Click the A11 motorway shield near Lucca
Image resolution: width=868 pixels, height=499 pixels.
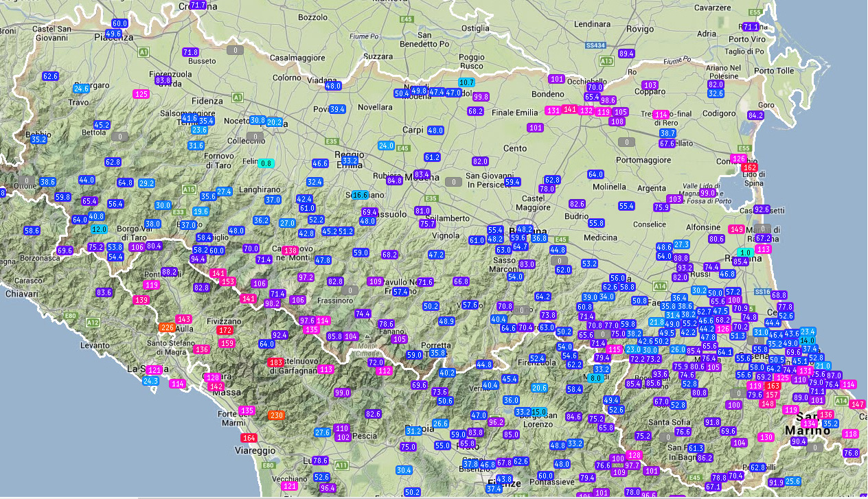pyautogui.click(x=341, y=465)
